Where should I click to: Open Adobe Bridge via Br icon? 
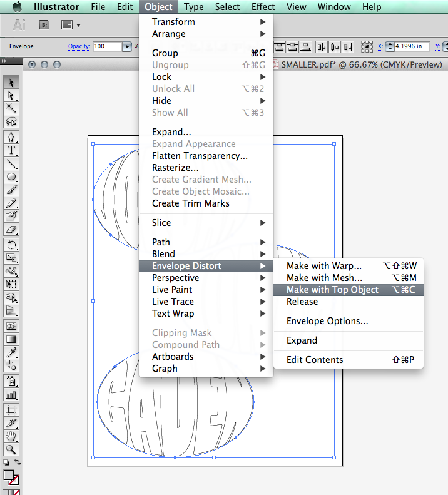coord(44,24)
